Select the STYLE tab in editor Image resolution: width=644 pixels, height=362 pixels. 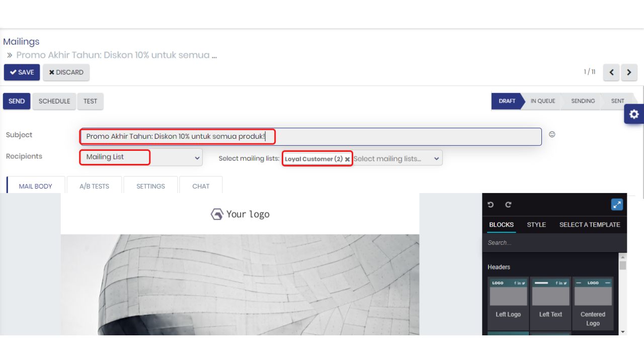(536, 225)
